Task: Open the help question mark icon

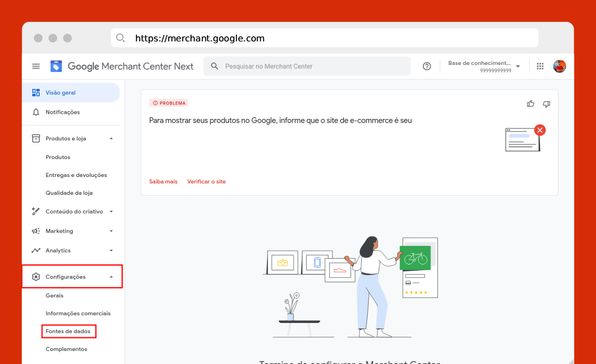Action: click(427, 66)
